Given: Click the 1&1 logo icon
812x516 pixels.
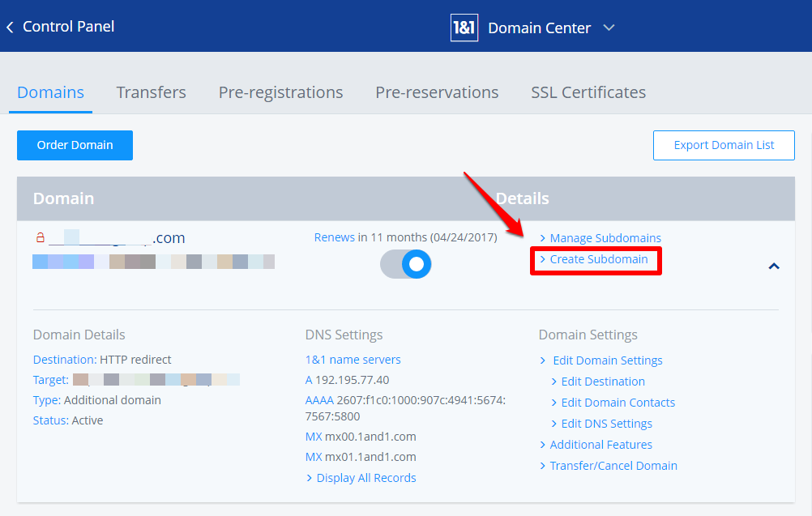Looking at the screenshot, I should click(x=464, y=28).
